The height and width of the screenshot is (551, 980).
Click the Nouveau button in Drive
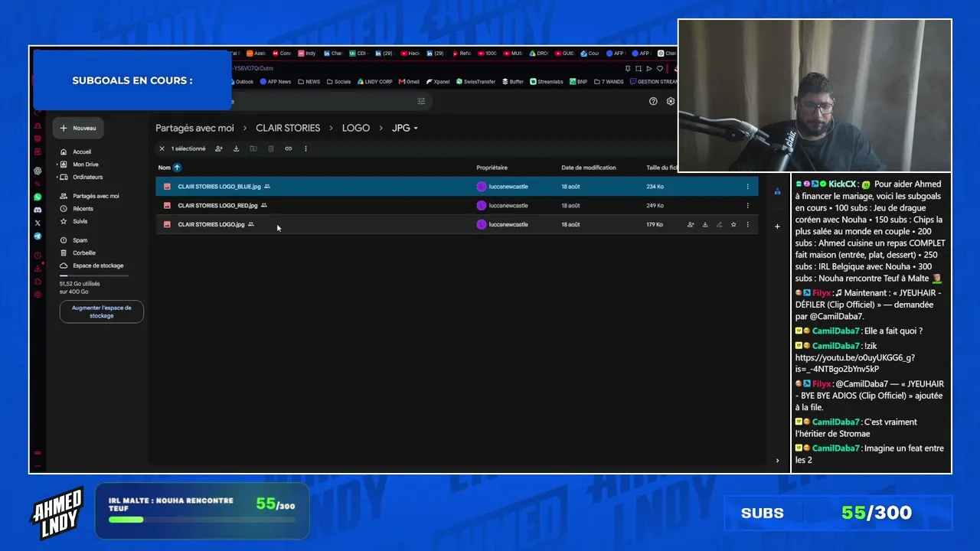[x=79, y=128]
